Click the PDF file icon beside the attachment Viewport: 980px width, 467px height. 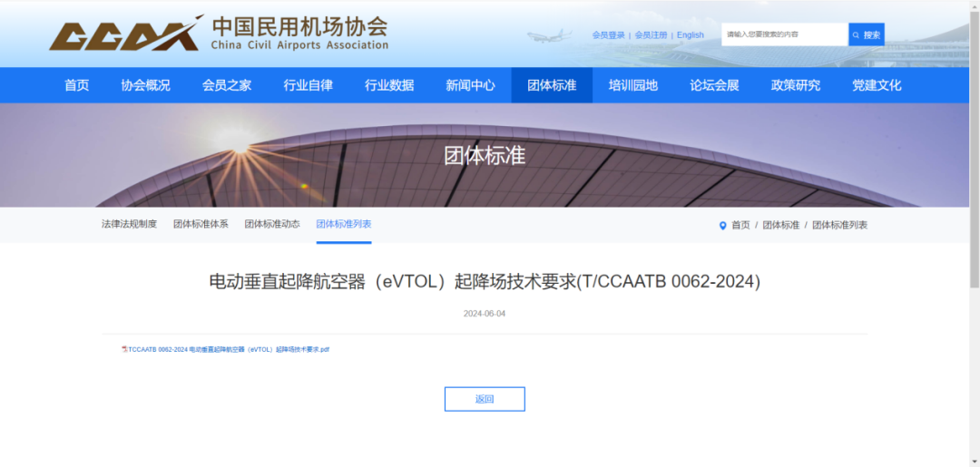click(x=124, y=349)
